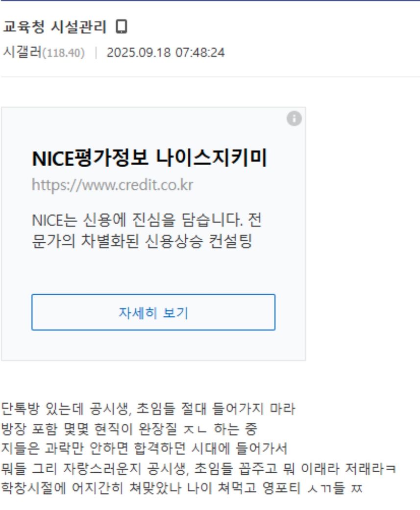
Task: Click the body line starting with 학창시절에
Action: point(182,488)
